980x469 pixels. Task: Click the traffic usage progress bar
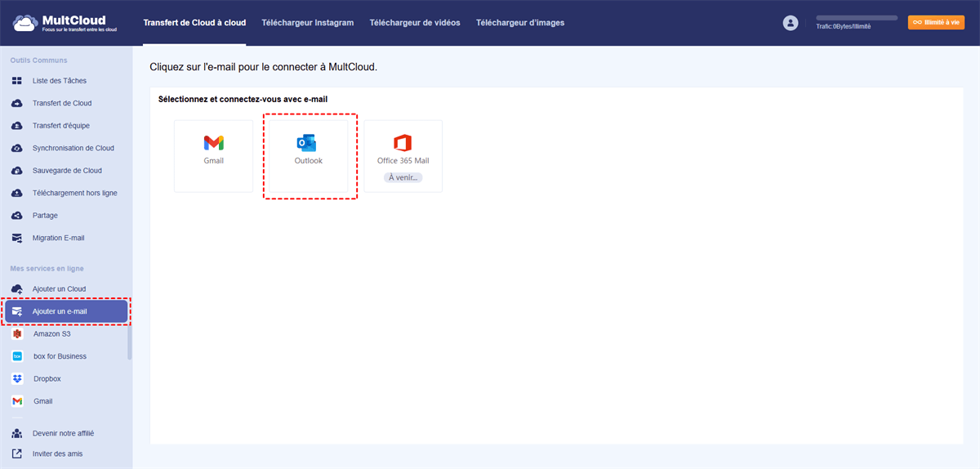[857, 17]
